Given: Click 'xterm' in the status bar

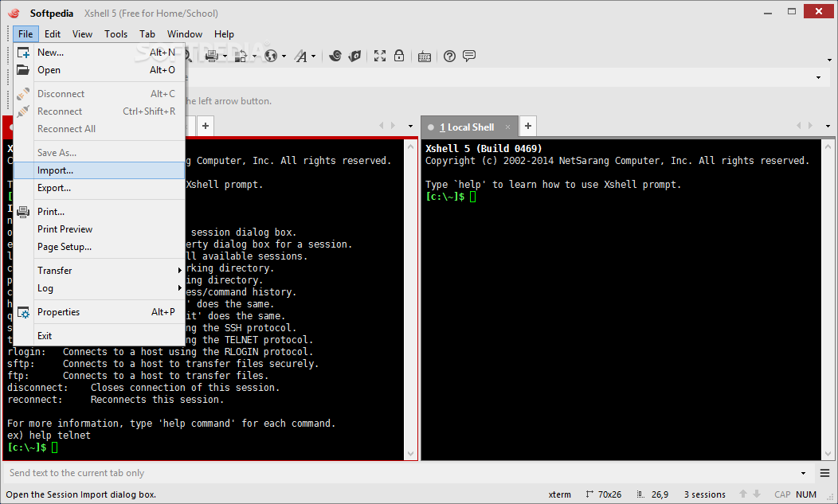Looking at the screenshot, I should pos(559,494).
